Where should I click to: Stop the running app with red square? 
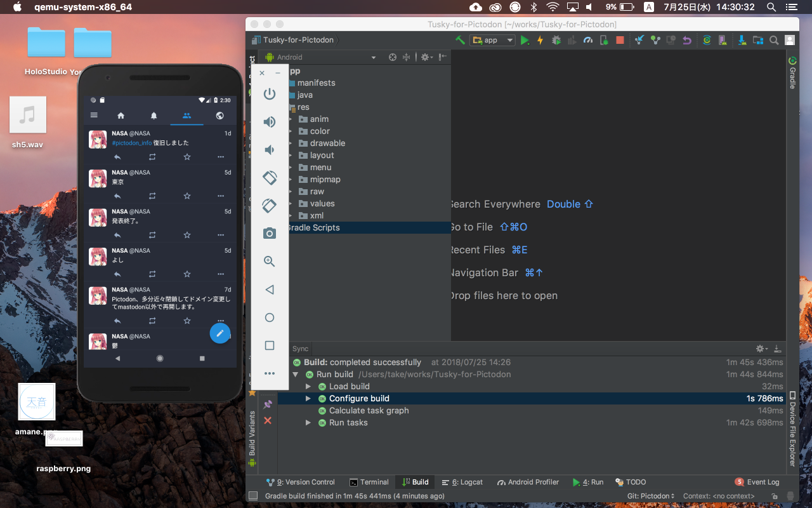[620, 40]
